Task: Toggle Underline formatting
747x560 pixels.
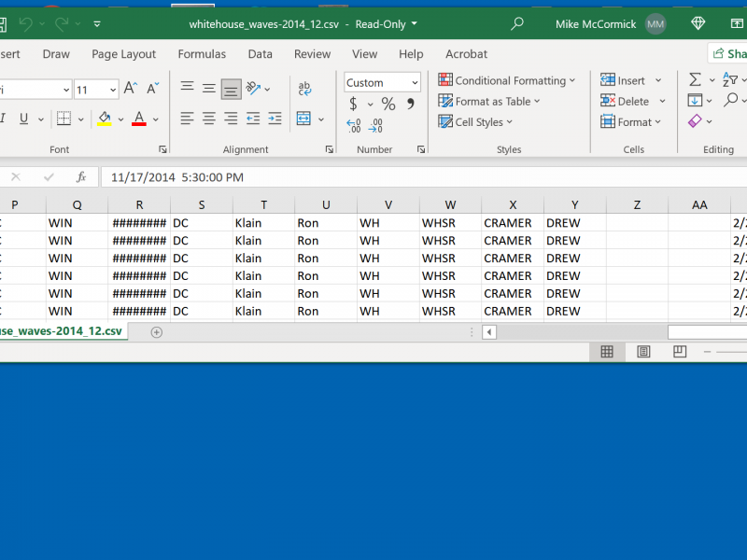Action: (x=23, y=119)
